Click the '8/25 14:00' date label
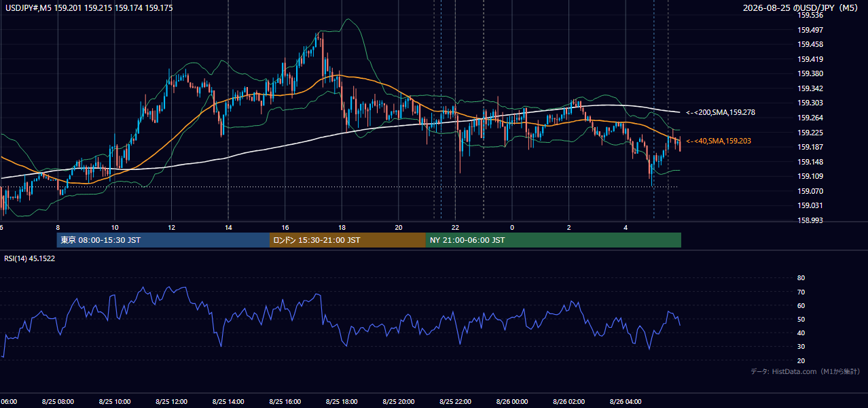868x408 pixels. pyautogui.click(x=228, y=402)
